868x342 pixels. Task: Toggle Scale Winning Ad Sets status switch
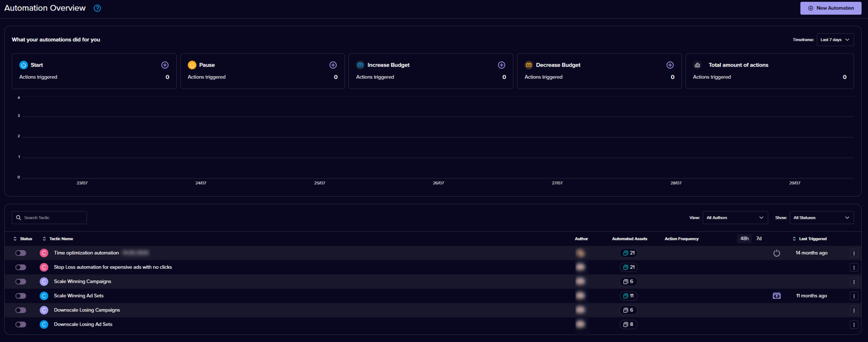point(21,296)
